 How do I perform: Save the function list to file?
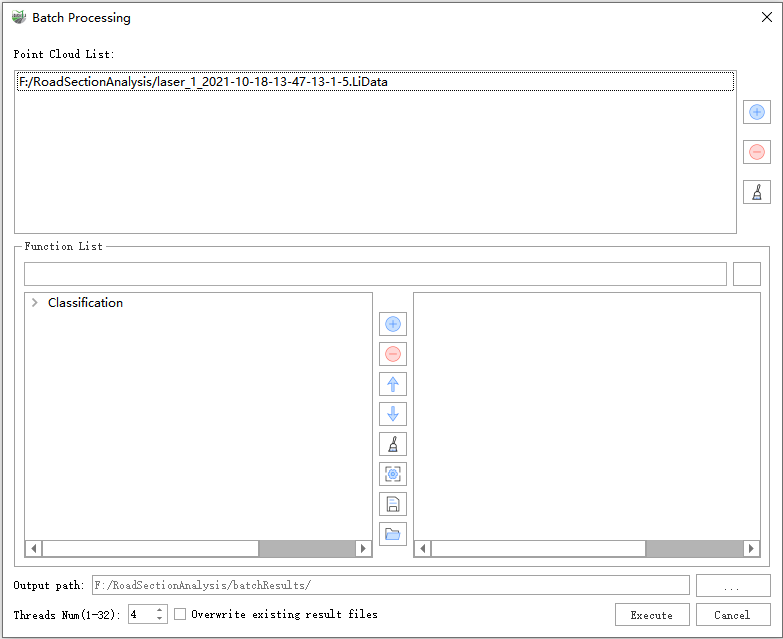[393, 504]
